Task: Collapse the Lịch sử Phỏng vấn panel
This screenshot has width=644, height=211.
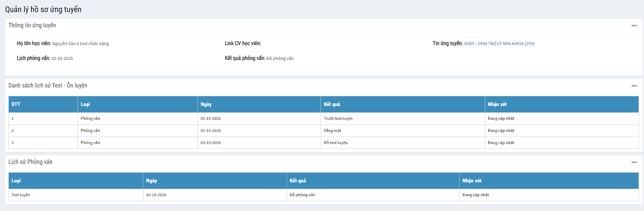Action: pyautogui.click(x=634, y=162)
